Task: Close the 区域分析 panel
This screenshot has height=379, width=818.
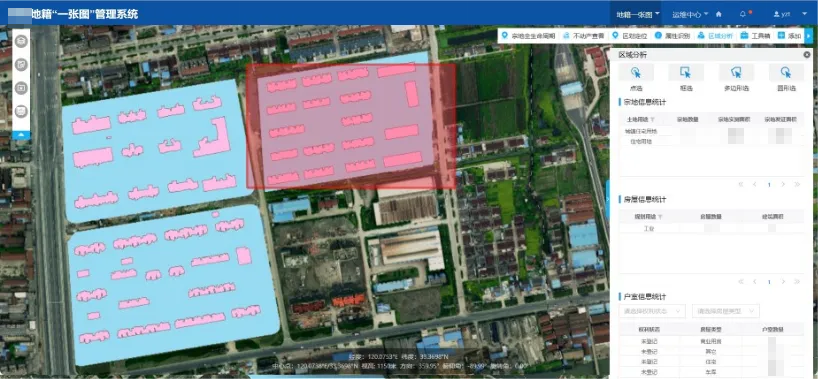Action: coord(807,54)
